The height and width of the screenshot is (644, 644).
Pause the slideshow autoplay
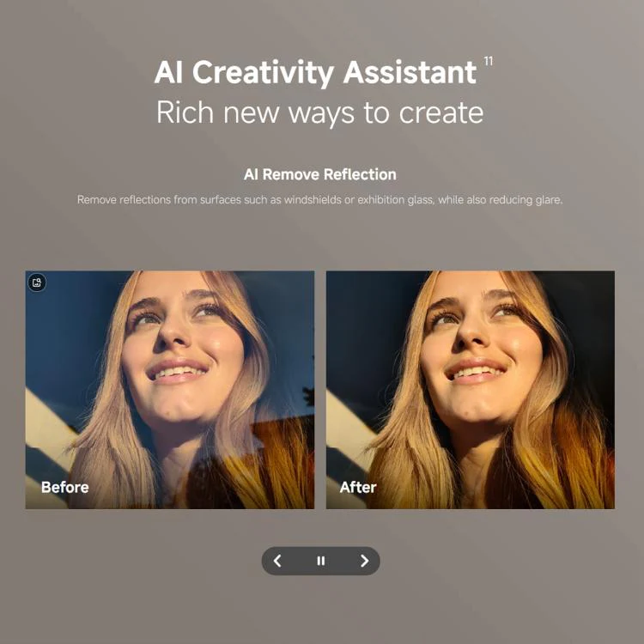(x=321, y=561)
